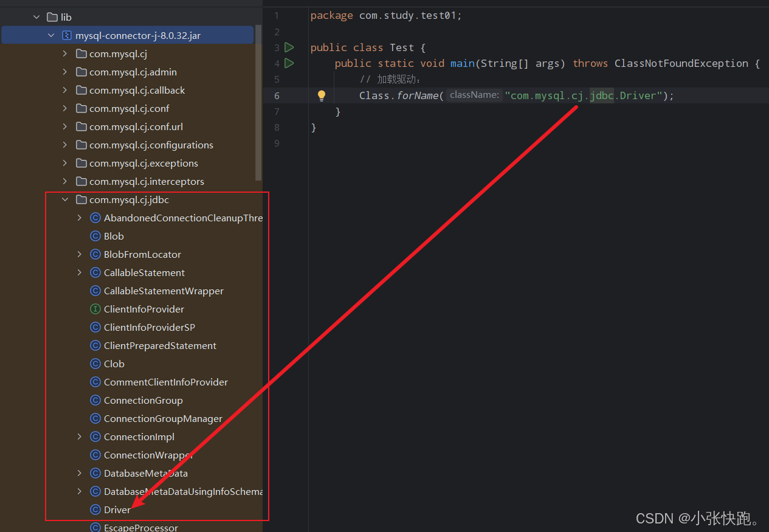Click the ConnectionGroup class icon

point(95,400)
